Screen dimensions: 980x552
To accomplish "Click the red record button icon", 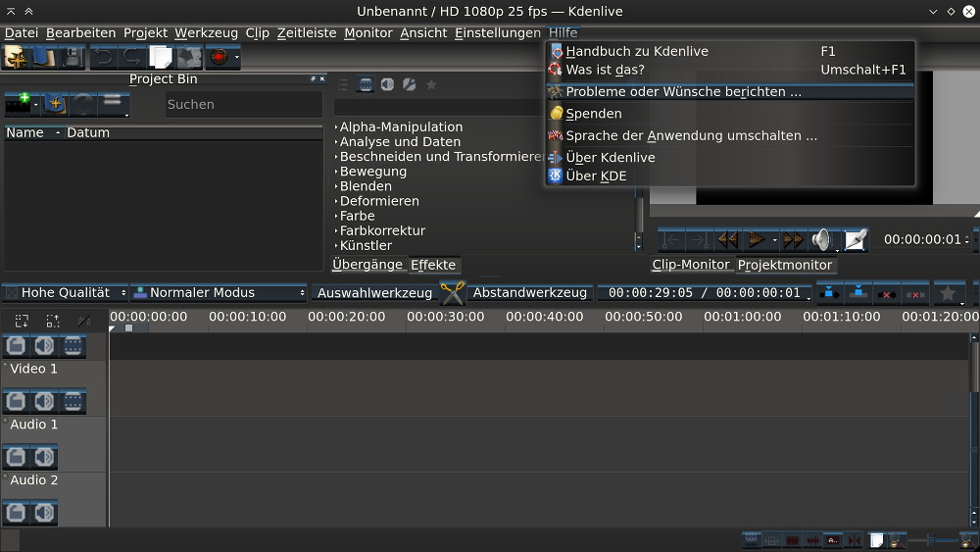I will click(x=219, y=57).
